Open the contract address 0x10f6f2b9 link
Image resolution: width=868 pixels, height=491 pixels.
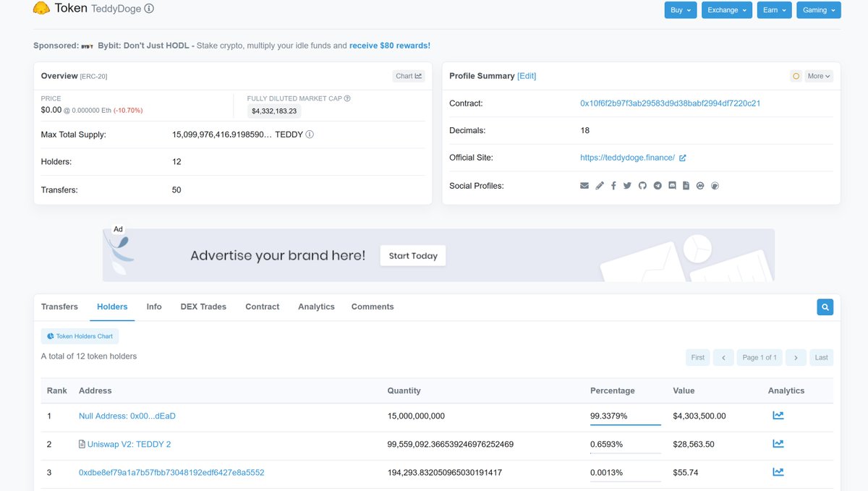(x=670, y=103)
